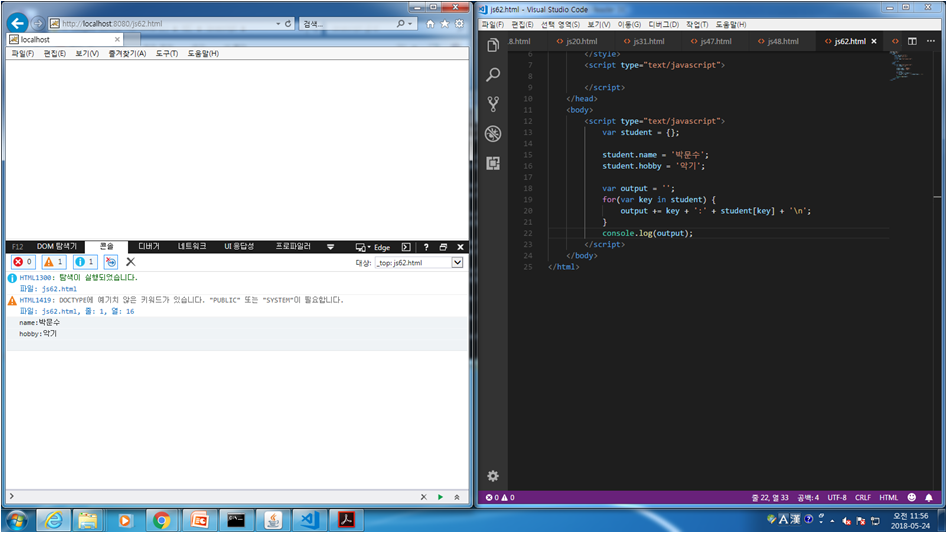Unpin developer tools into separate window

(x=443, y=247)
